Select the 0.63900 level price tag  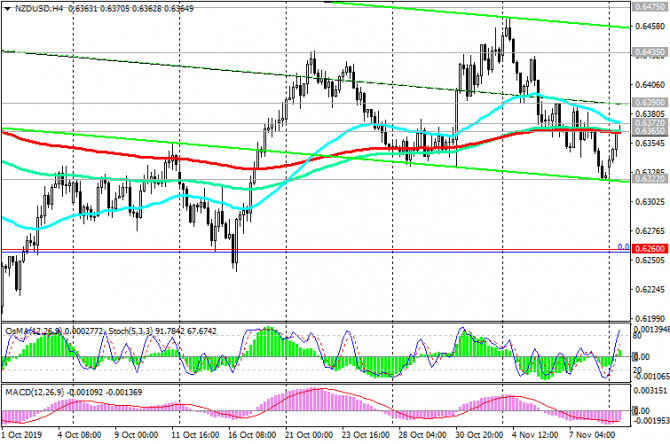click(649, 103)
